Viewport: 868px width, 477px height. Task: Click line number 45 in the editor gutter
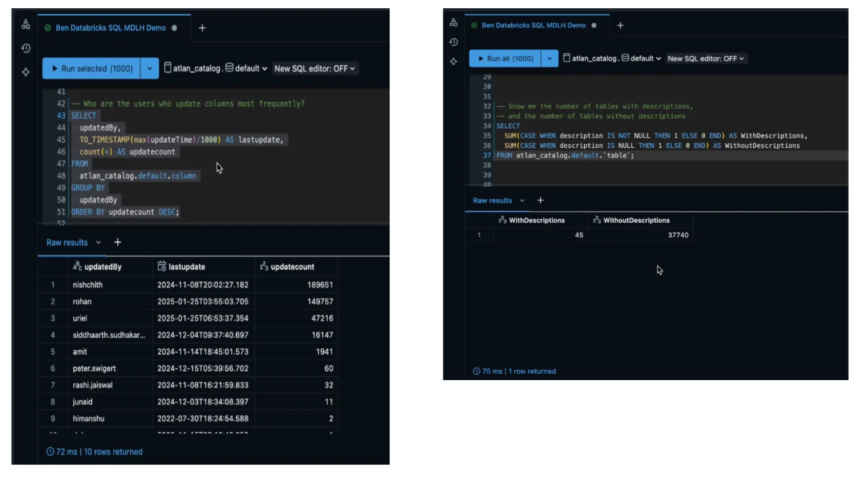pos(60,140)
